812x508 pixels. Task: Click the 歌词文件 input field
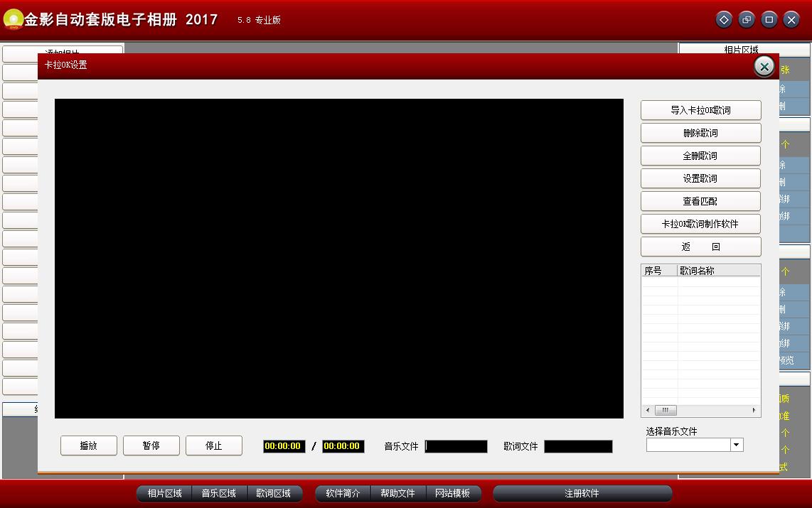pyautogui.click(x=579, y=446)
